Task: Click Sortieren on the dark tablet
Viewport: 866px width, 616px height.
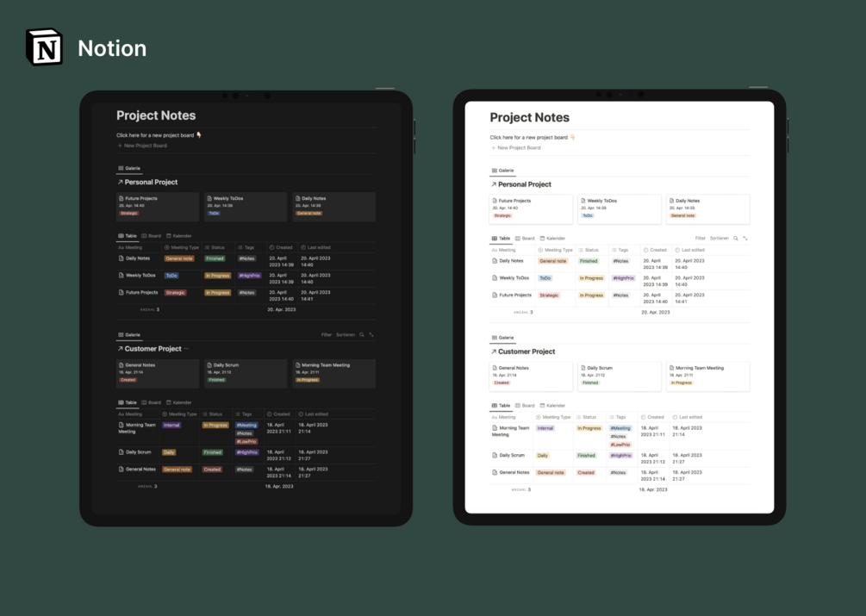Action: coord(346,334)
